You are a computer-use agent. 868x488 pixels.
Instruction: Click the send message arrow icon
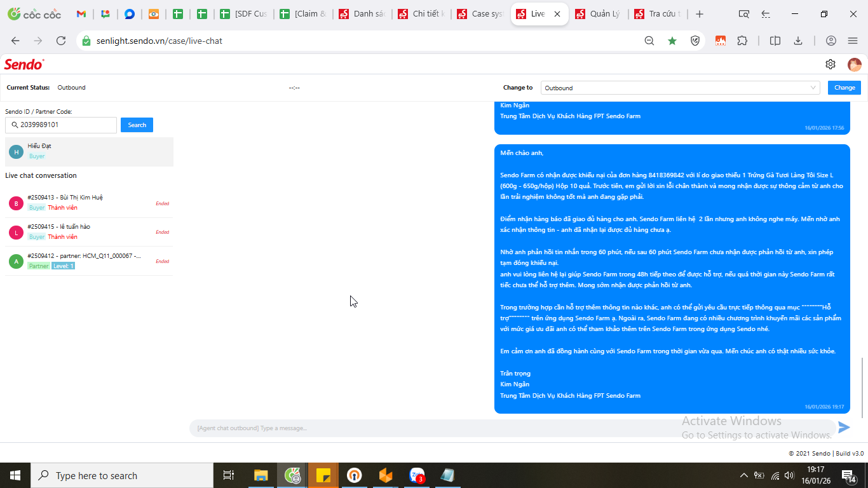844,428
